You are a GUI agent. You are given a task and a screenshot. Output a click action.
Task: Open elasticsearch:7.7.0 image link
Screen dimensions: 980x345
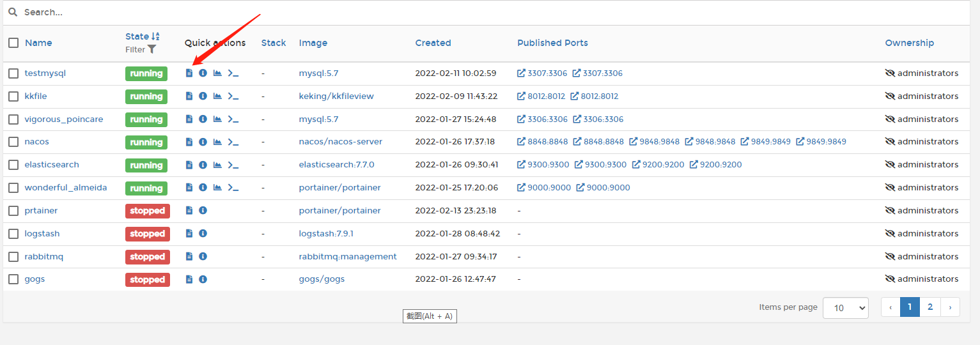tap(336, 164)
